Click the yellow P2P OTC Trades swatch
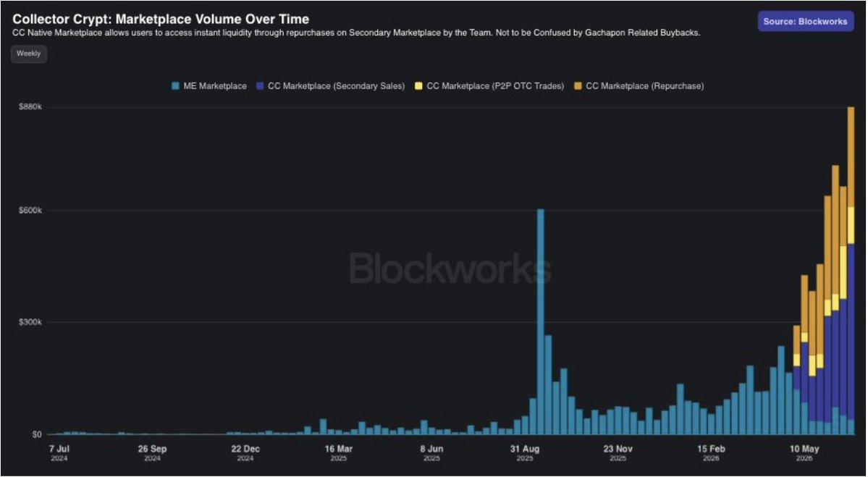Image resolution: width=868 pixels, height=477 pixels. [418, 86]
